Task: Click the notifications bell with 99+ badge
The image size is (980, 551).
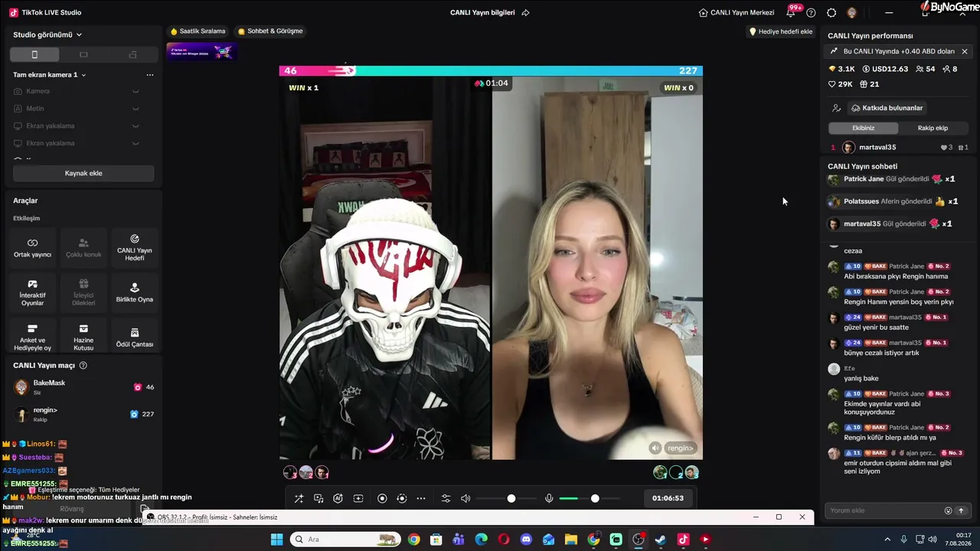Action: pos(792,12)
